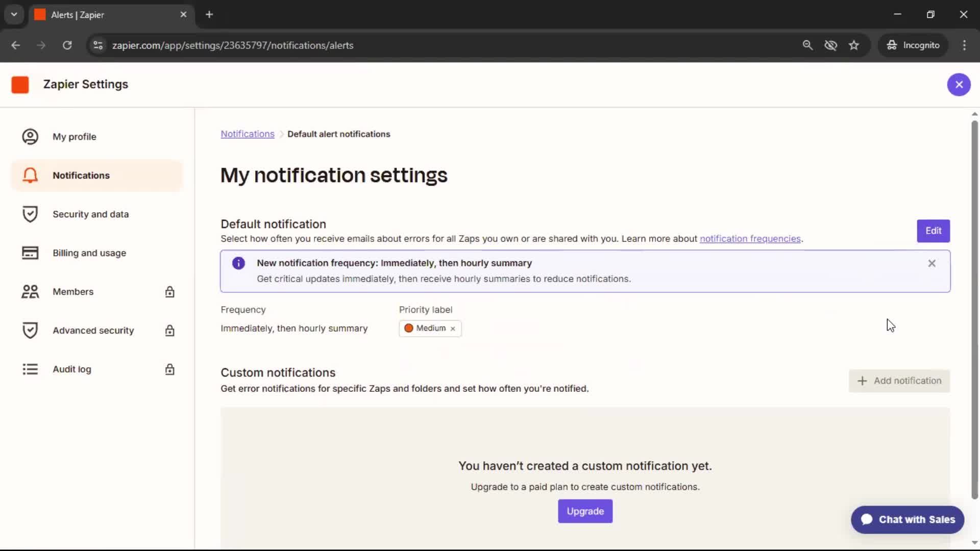The width and height of the screenshot is (980, 551).
Task: Open the My profile section
Action: pos(97,137)
